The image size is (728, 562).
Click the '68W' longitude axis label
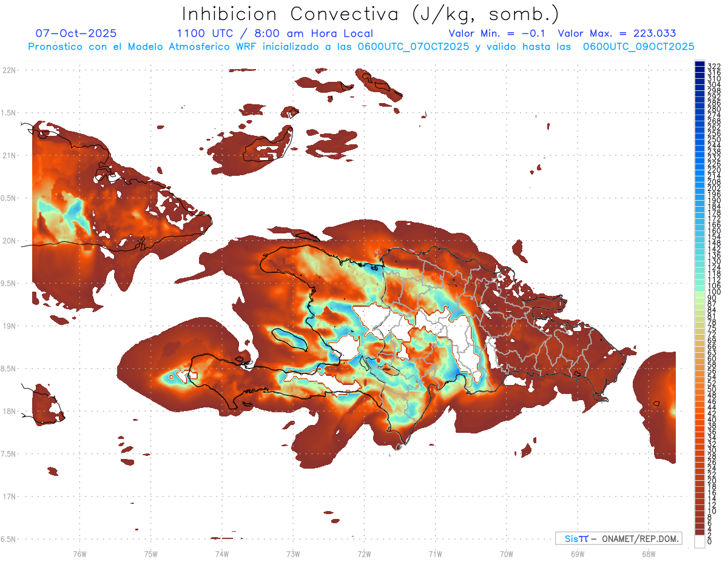tap(648, 554)
